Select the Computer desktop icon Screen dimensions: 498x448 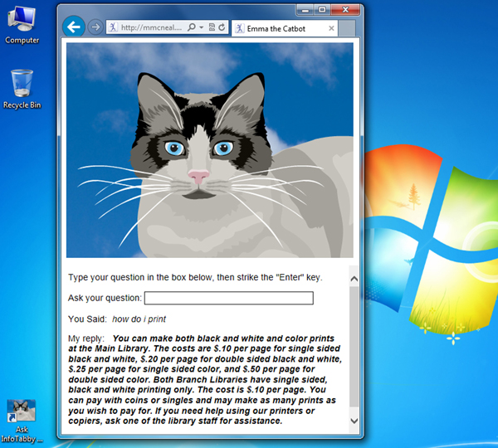coord(22,22)
